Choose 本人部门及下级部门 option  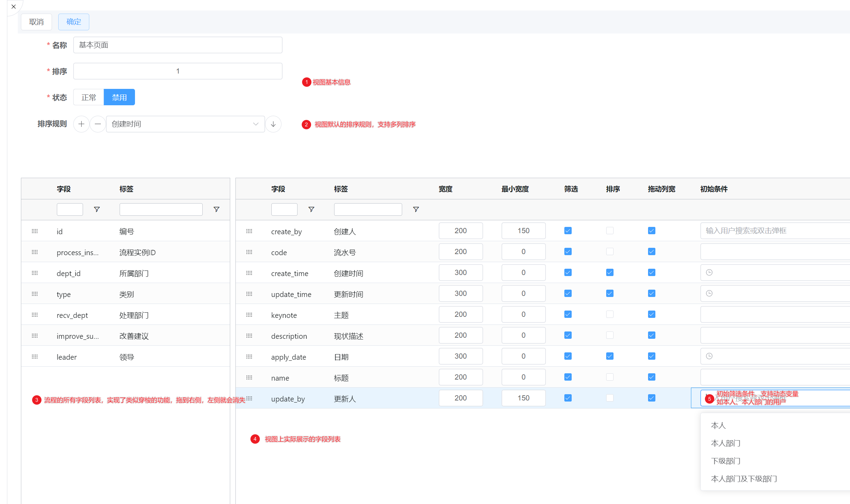(744, 479)
